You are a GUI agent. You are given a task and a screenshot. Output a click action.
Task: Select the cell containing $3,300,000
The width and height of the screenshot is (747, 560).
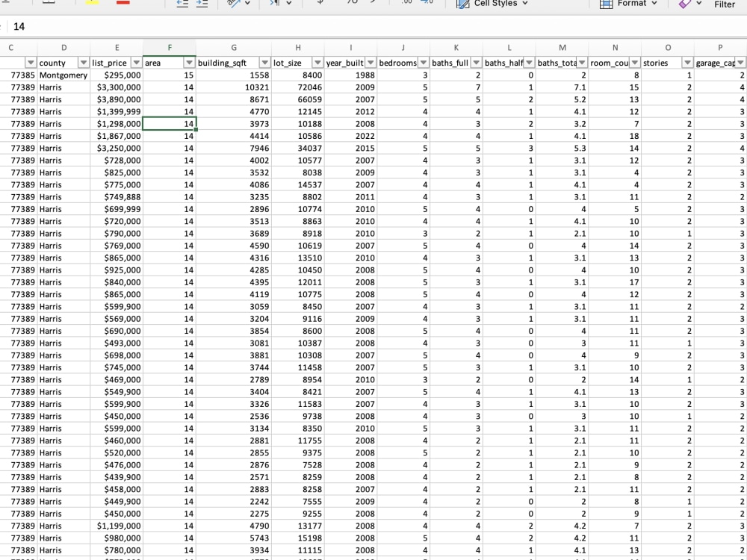tap(117, 87)
